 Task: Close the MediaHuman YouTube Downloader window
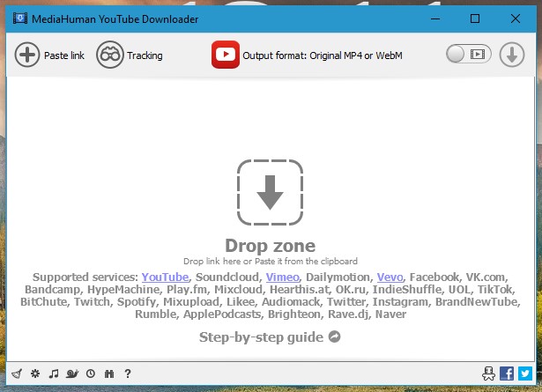(515, 18)
